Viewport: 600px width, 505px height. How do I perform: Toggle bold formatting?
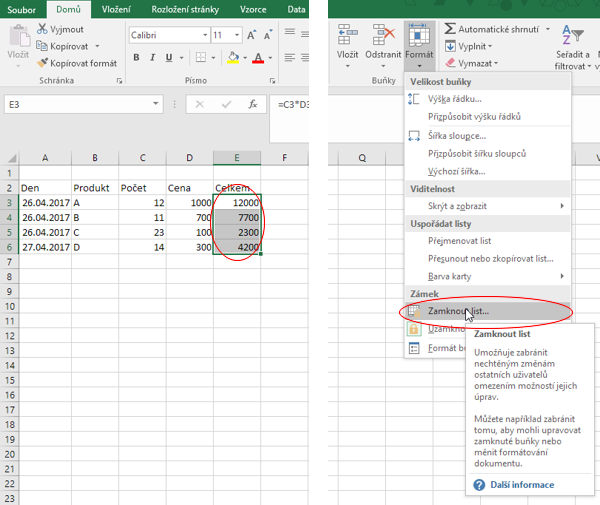pos(137,58)
